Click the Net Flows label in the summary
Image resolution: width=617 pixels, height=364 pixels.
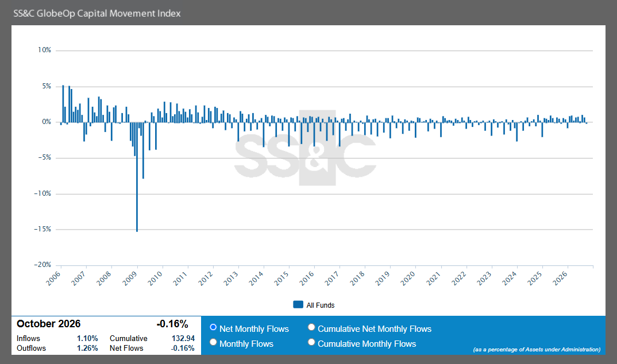(x=126, y=348)
